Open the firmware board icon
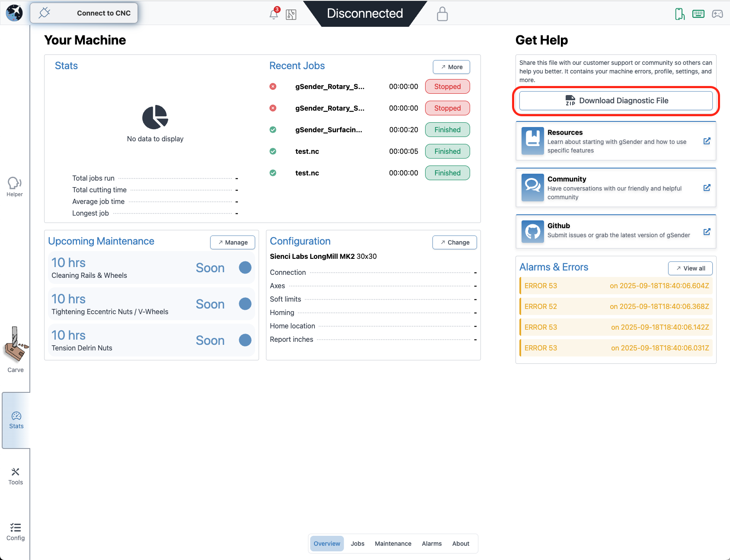730x560 pixels. click(x=291, y=15)
